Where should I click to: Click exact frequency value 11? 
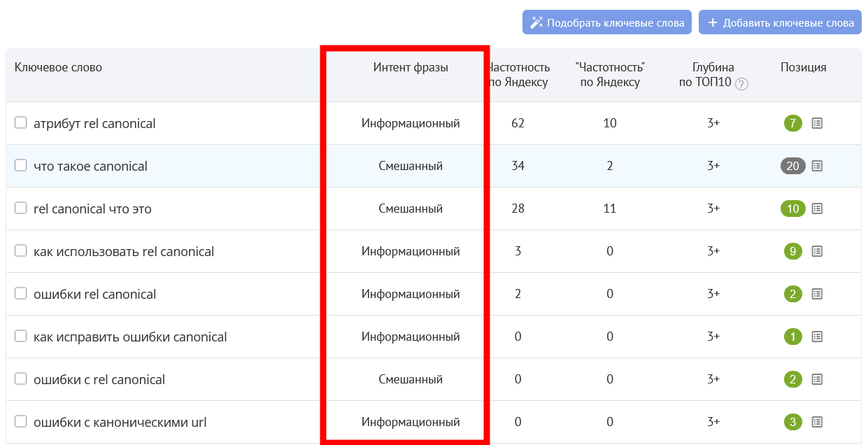(x=610, y=209)
